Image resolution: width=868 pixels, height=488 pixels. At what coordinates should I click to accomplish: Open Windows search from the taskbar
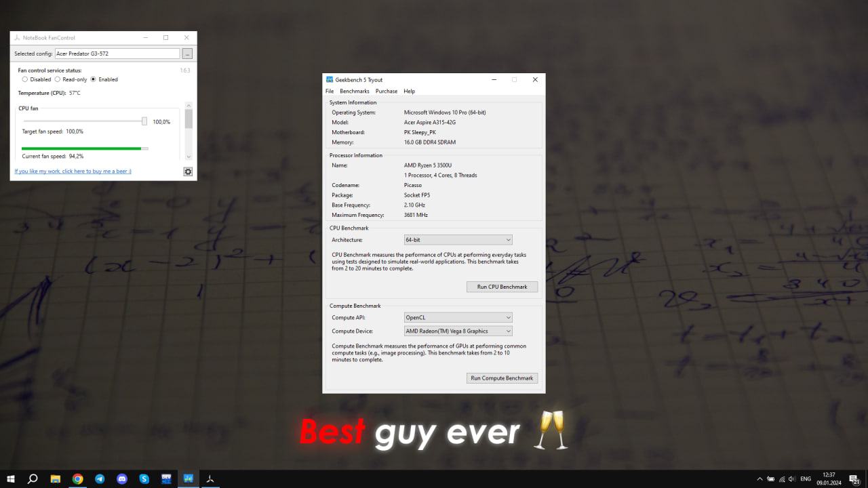tap(33, 479)
